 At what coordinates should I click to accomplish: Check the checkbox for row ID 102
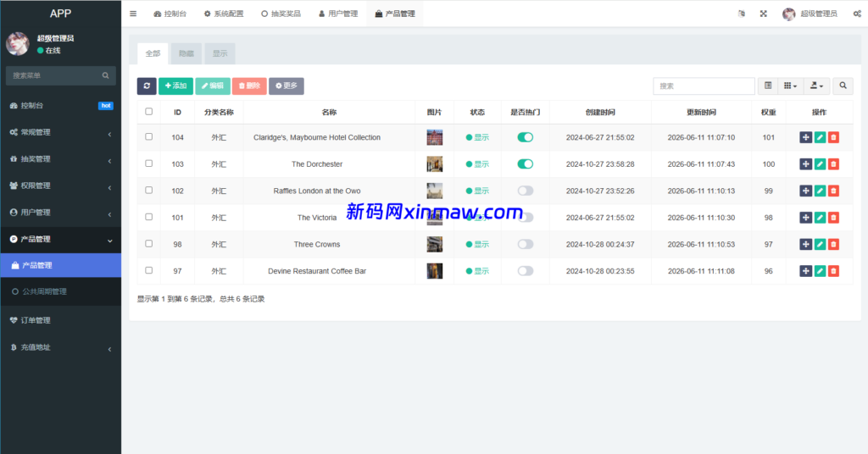click(149, 191)
